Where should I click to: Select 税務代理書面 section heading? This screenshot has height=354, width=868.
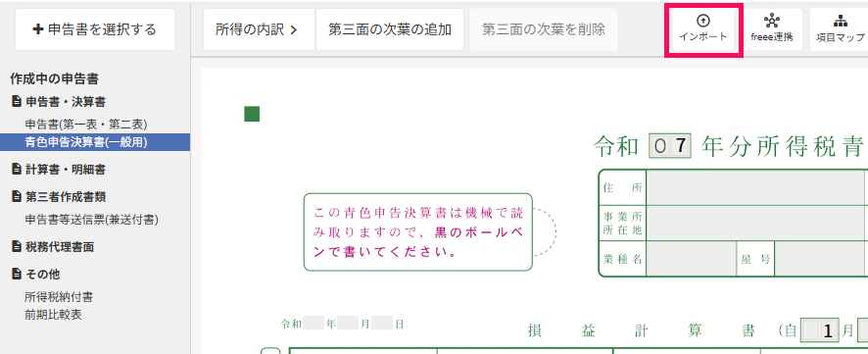tap(60, 247)
